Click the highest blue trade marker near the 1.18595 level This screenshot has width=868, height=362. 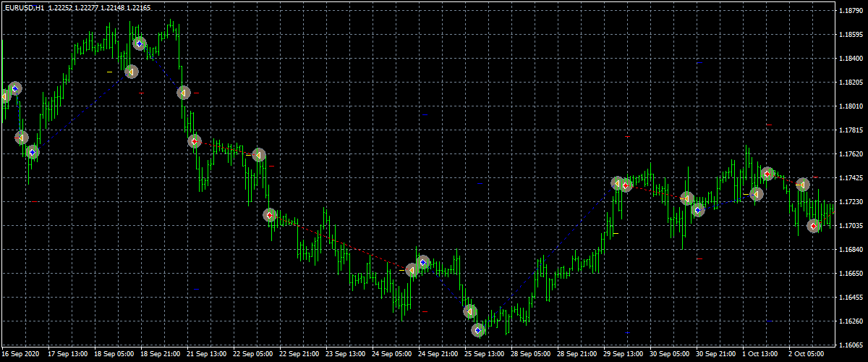(x=140, y=44)
